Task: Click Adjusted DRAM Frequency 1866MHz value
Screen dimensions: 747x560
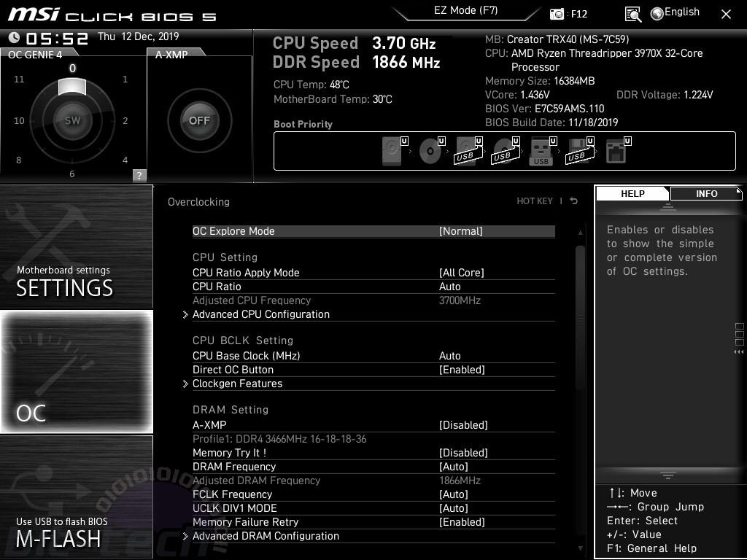Action: coord(460,481)
